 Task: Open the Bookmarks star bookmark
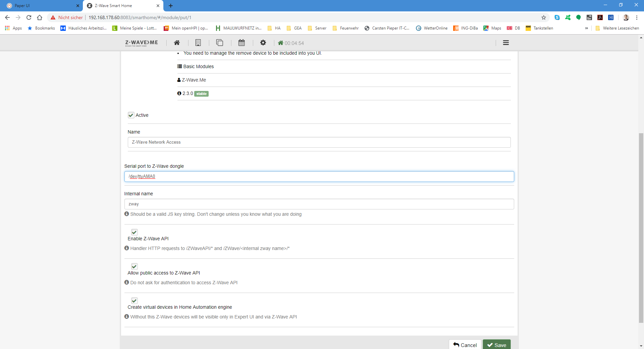pyautogui.click(x=41, y=28)
